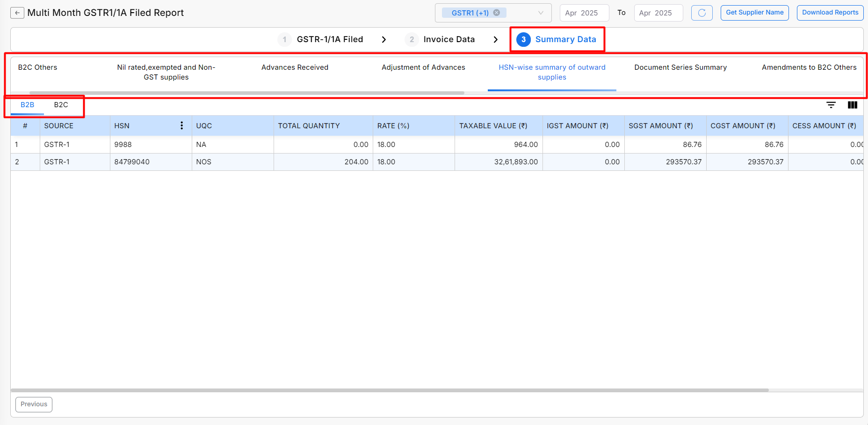This screenshot has height=425, width=868.
Task: Click the Get Supplier Name button
Action: (x=754, y=13)
